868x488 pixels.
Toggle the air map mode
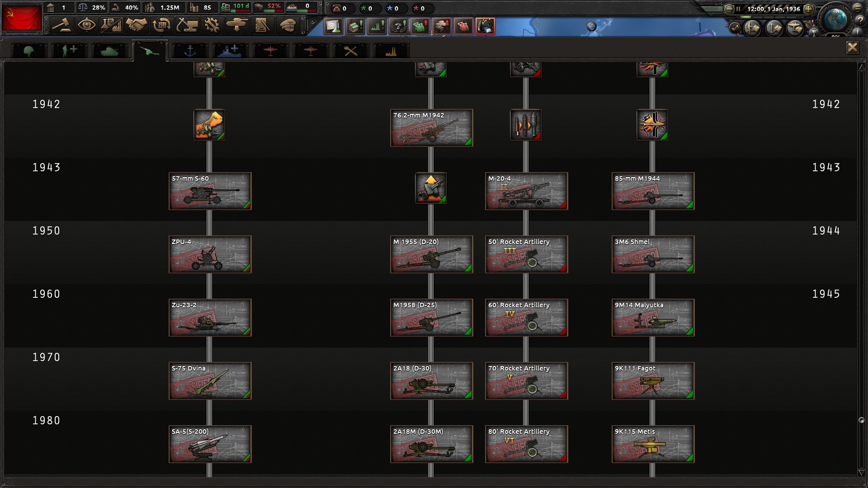click(x=795, y=28)
